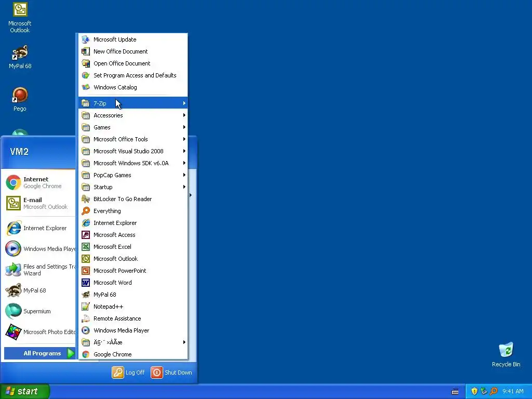
Task: Open Supermium from Start menu
Action: coord(39,311)
